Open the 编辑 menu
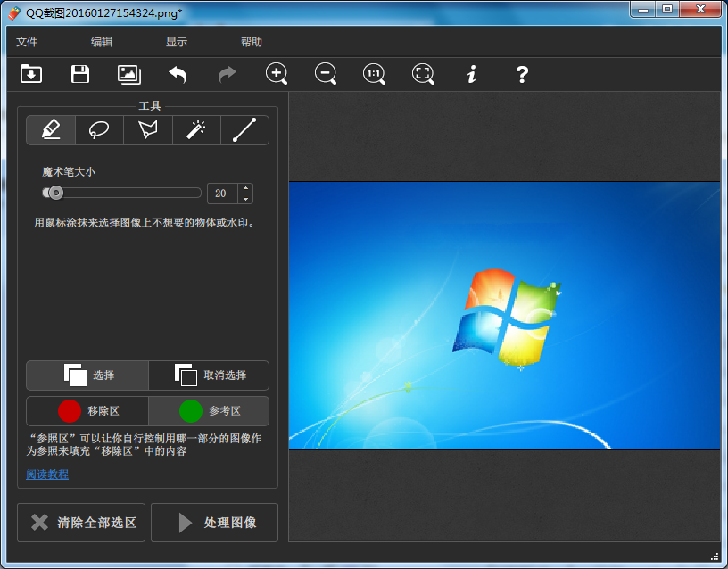Screen dimensions: 728x569 [102, 42]
